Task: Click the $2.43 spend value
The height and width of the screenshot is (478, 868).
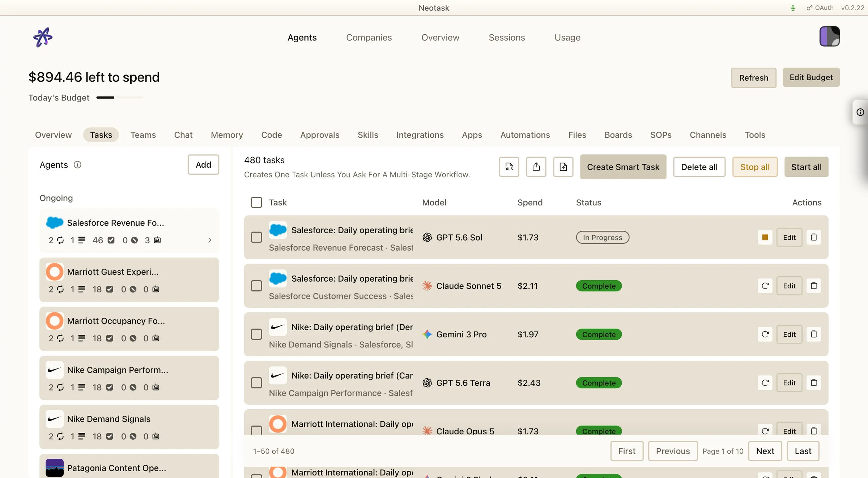Action: (529, 383)
